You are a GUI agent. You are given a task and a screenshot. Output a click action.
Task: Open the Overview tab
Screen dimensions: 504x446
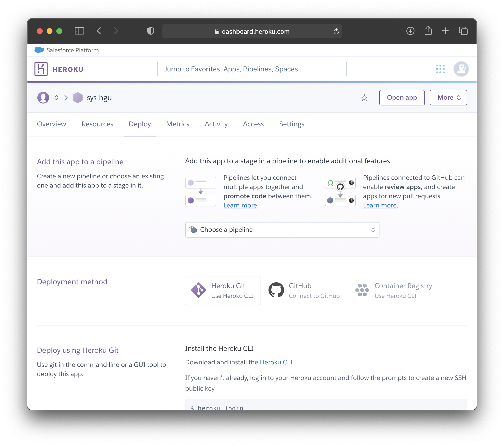coord(51,124)
